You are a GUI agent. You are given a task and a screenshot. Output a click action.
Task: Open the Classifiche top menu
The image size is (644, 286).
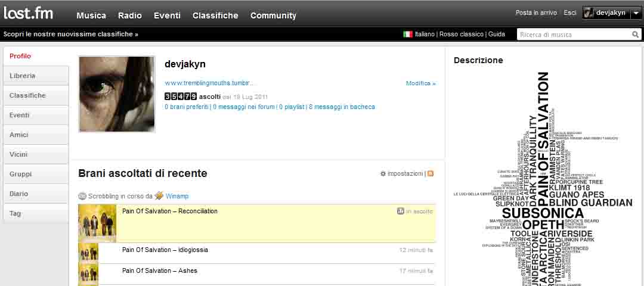[215, 15]
